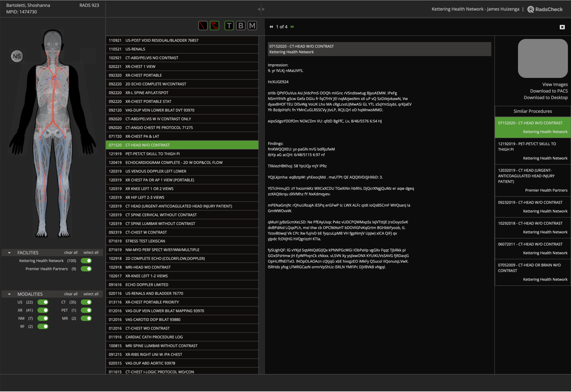The image size is (571, 392).
Task: Collapse the Modalities section
Action: [9, 294]
